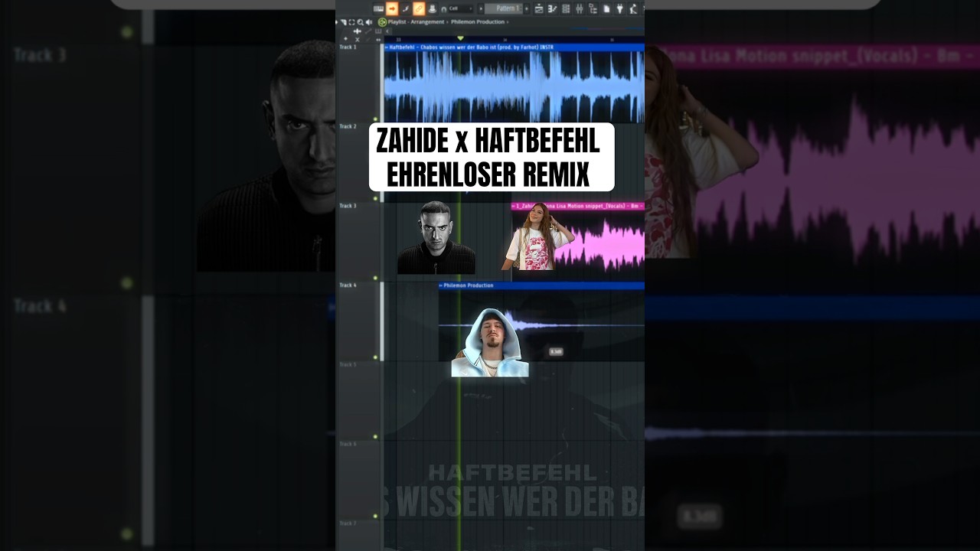Select the Track 5 header
980x551 pixels.
(x=358, y=400)
